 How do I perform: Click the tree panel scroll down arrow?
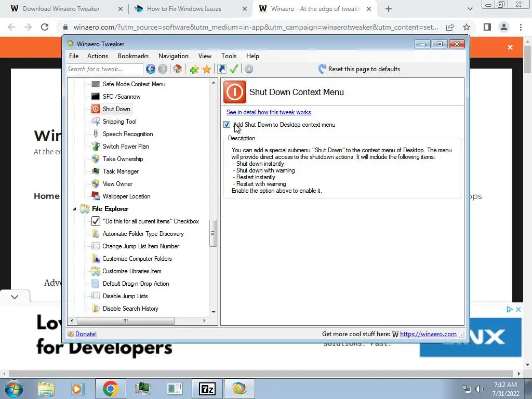click(x=214, y=312)
